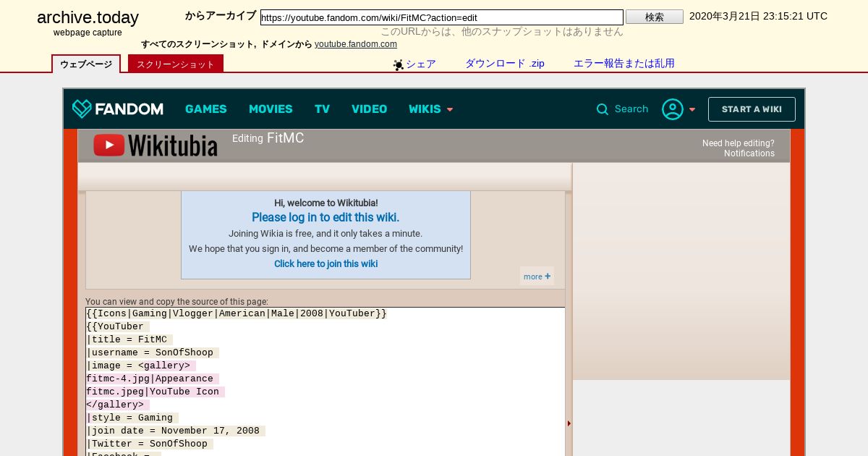
Task: Click the START A WIKI button
Action: pos(752,109)
